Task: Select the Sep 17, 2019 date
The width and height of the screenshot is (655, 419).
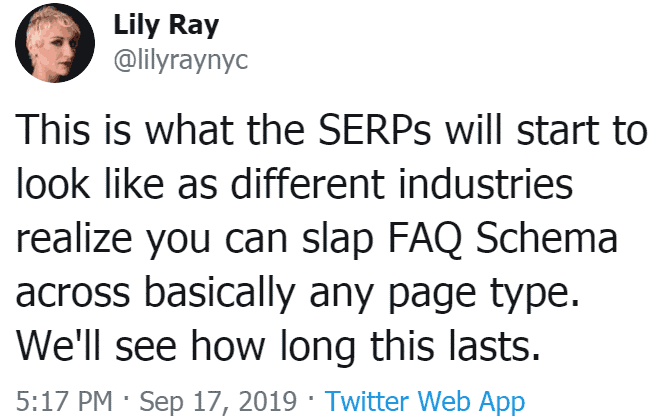Action: [x=215, y=402]
